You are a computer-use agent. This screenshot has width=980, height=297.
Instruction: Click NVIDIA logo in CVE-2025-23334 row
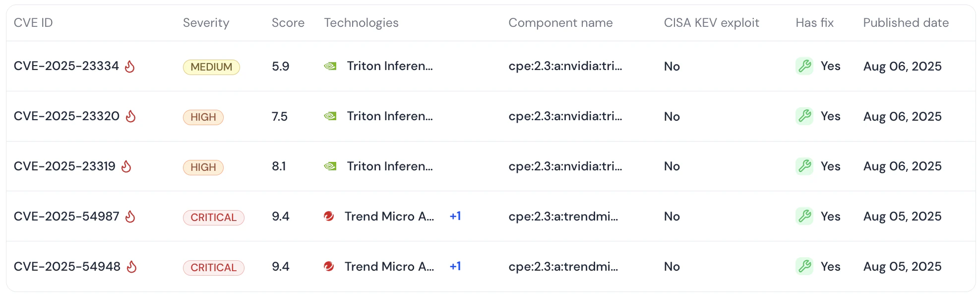pyautogui.click(x=330, y=66)
